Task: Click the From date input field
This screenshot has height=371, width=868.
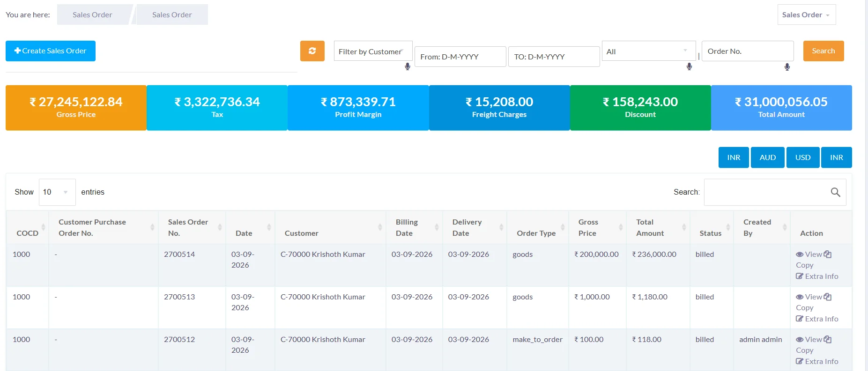Action: click(x=460, y=57)
